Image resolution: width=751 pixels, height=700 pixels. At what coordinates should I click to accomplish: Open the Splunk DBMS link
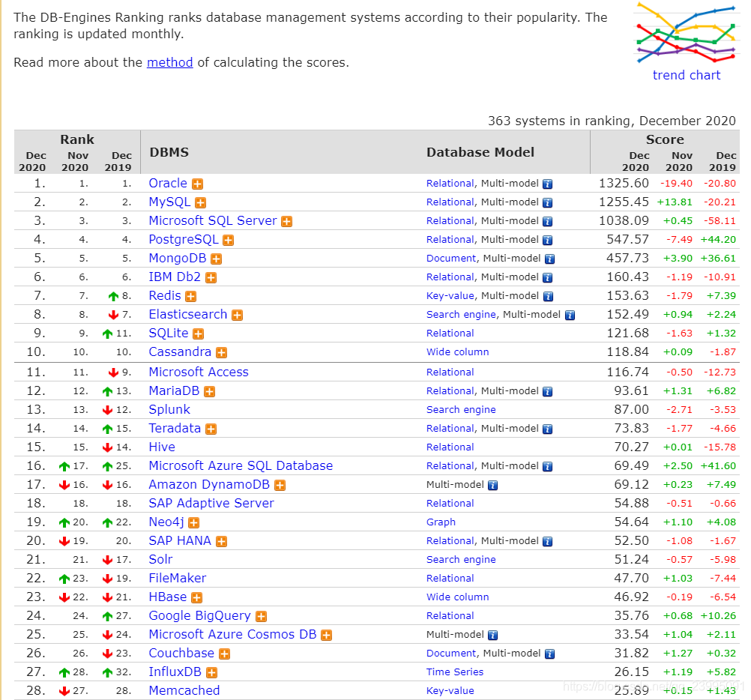click(x=169, y=409)
